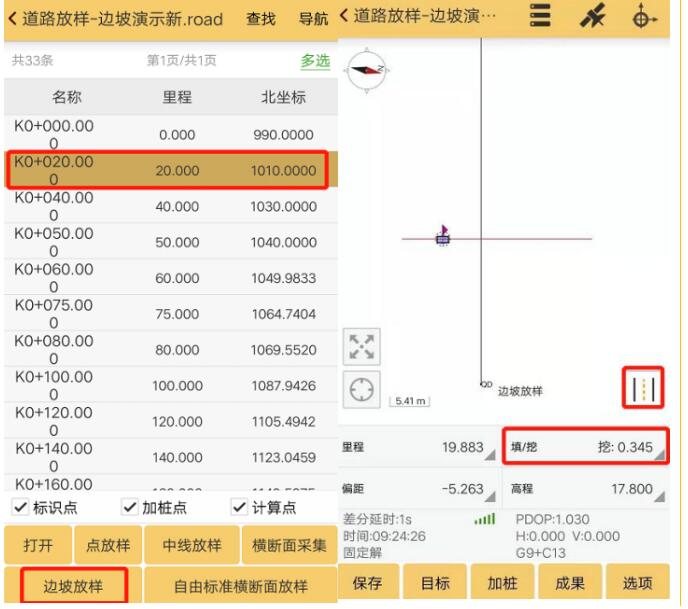Toggle the 计算点 checkbox
The width and height of the screenshot is (688, 609).
[239, 507]
